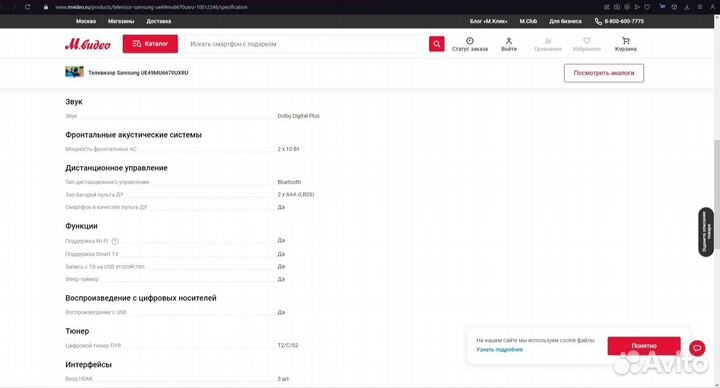The width and height of the screenshot is (720, 388).
Task: Open the browser camera snapshot icon
Action: [x=617, y=7]
